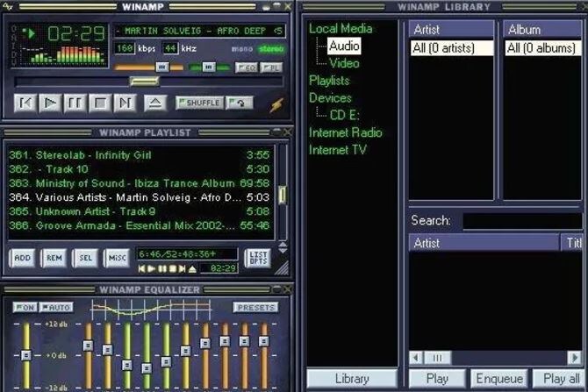
Task: Select playlist entry 364 Various Artists Martin Solveig
Action: coord(140,197)
